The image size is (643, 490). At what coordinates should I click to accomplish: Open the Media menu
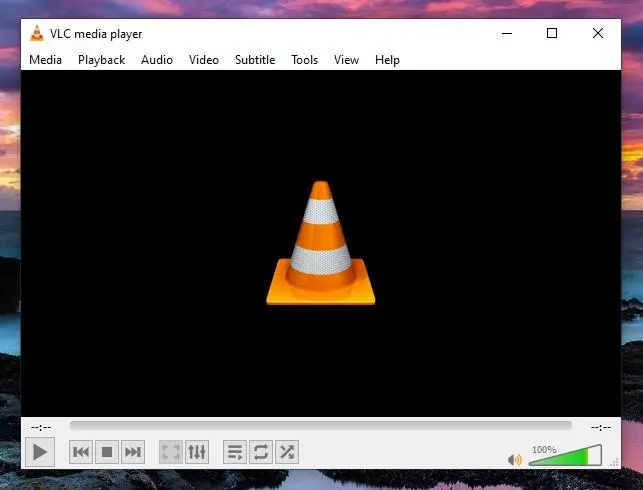(x=46, y=60)
